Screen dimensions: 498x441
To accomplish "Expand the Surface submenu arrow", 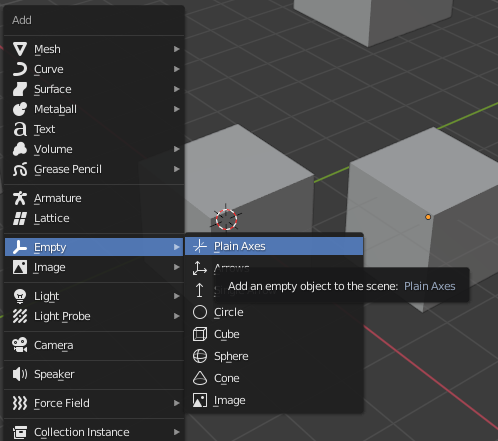I will (177, 89).
